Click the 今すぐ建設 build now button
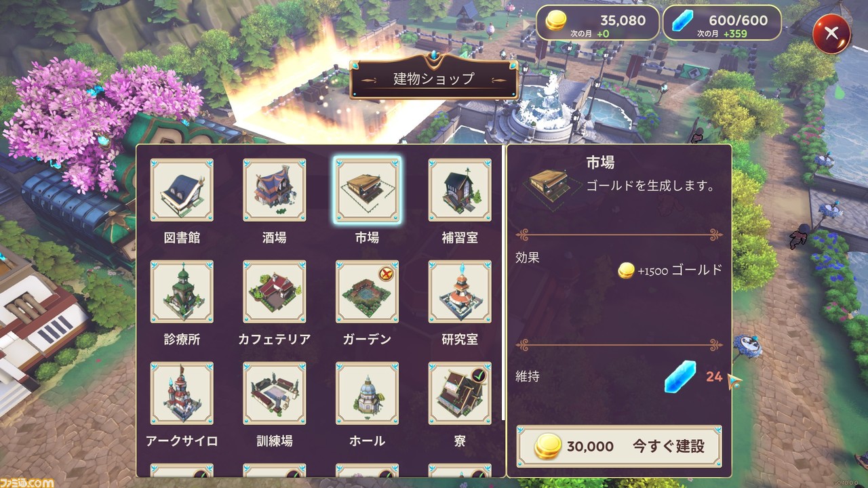 click(619, 447)
